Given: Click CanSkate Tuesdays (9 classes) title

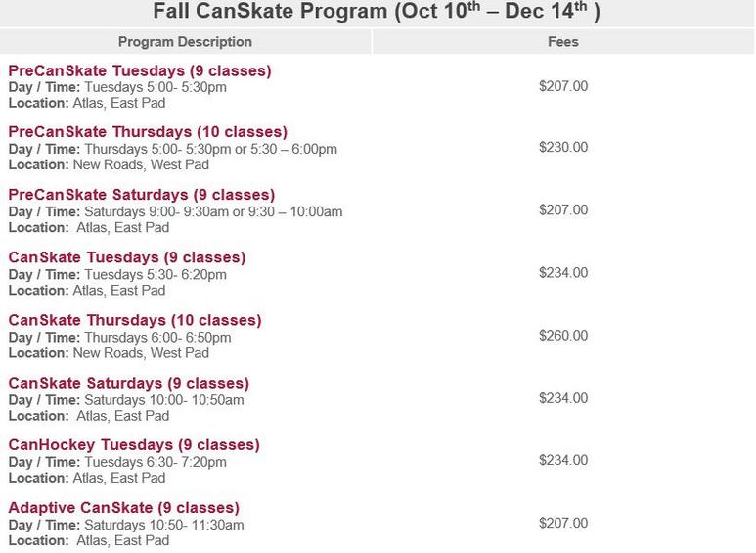Looking at the screenshot, I should [x=127, y=257].
